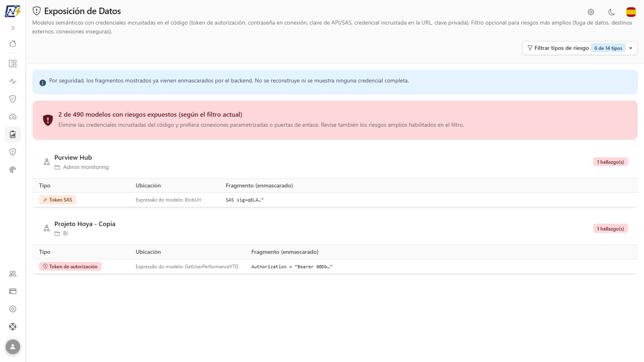Screen dimensions: 644x362
Task: Open the Home sidebar icon
Action: 13,43
